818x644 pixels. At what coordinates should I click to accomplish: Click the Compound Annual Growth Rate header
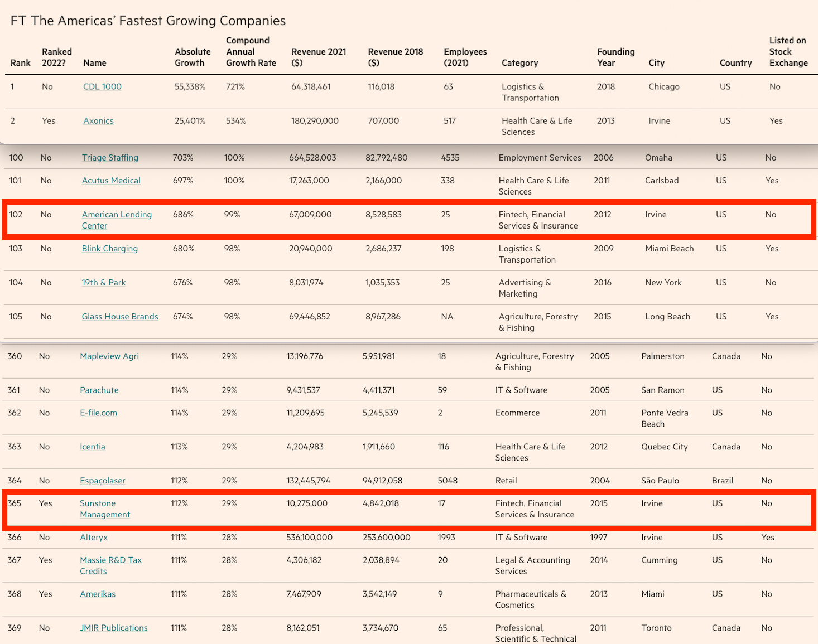[x=251, y=52]
